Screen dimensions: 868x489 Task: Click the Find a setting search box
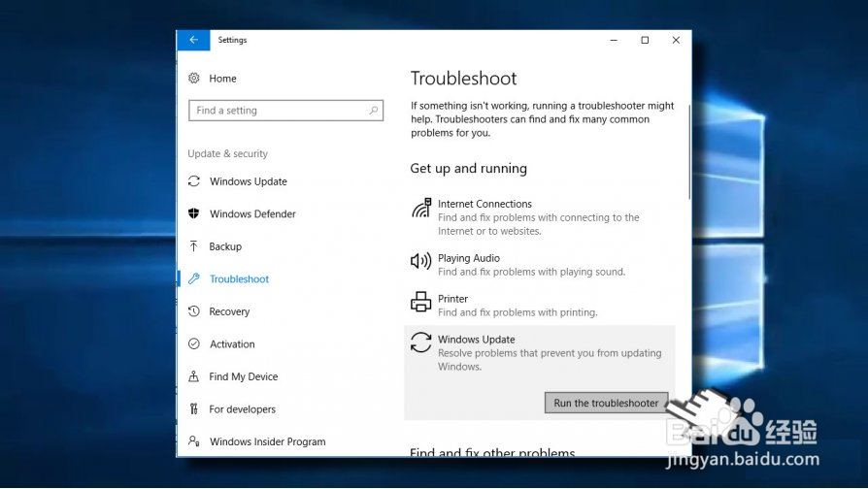point(285,111)
